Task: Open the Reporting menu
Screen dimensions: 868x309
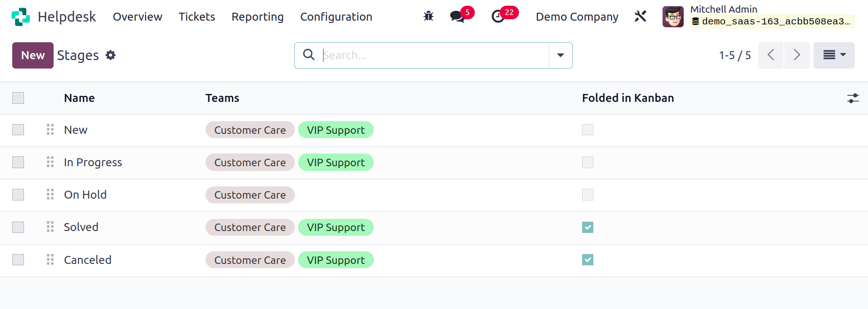Action: (x=258, y=17)
